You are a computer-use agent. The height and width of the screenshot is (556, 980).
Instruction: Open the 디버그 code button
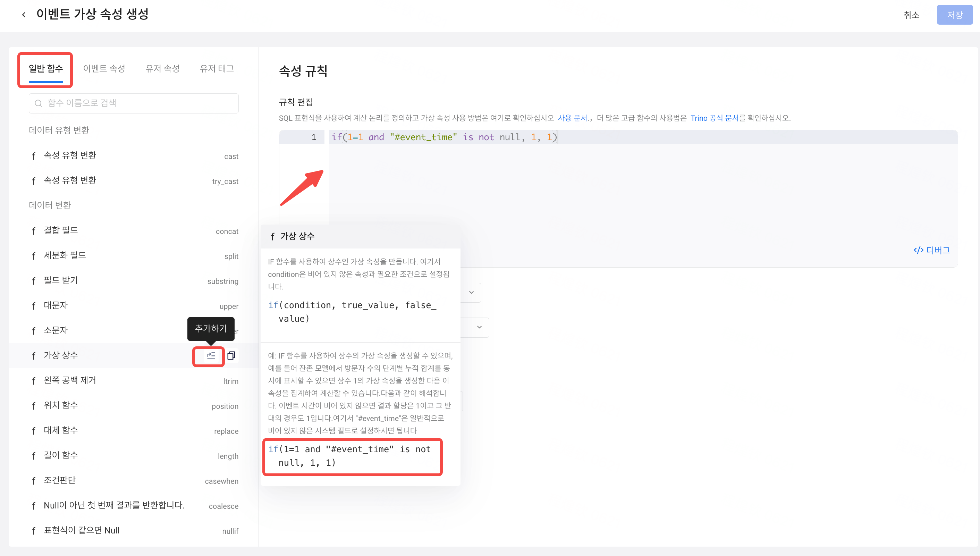click(931, 251)
